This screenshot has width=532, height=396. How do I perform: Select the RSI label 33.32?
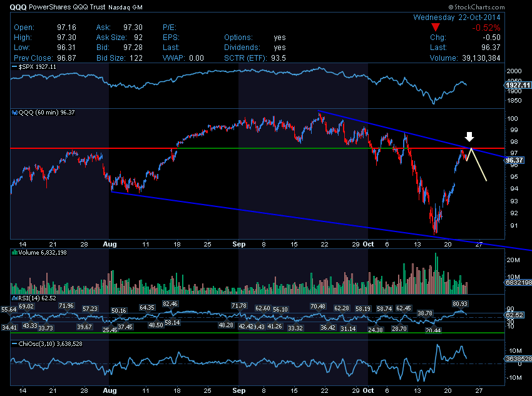point(295,328)
